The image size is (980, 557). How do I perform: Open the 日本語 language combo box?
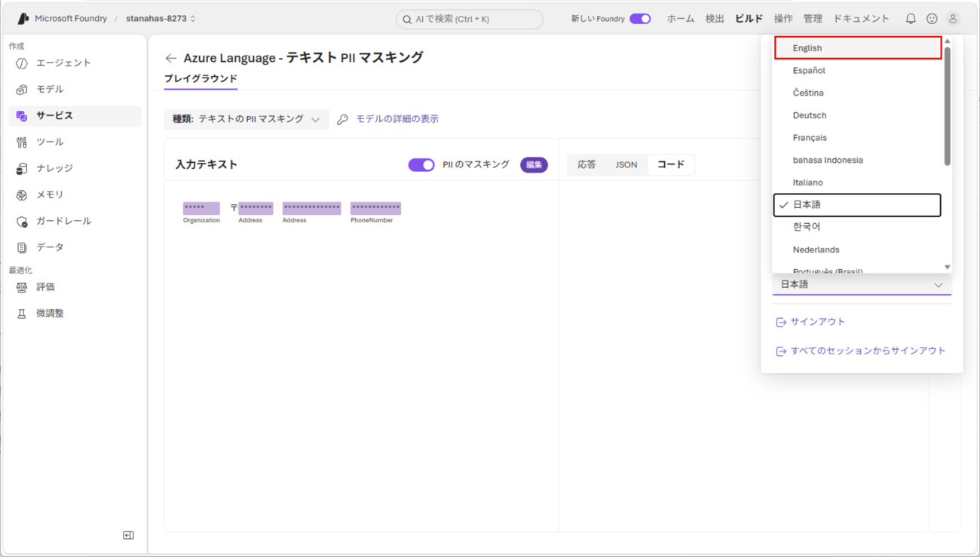point(862,285)
